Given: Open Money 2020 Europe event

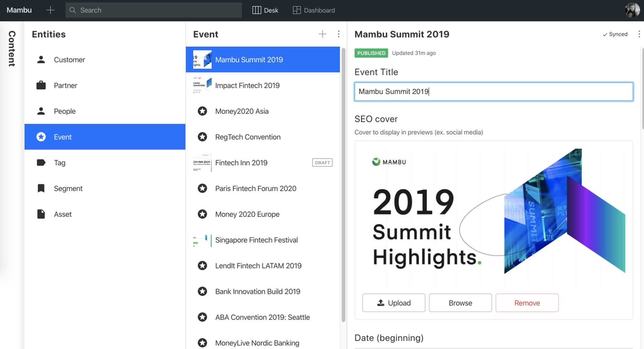Looking at the screenshot, I should click(x=263, y=214).
